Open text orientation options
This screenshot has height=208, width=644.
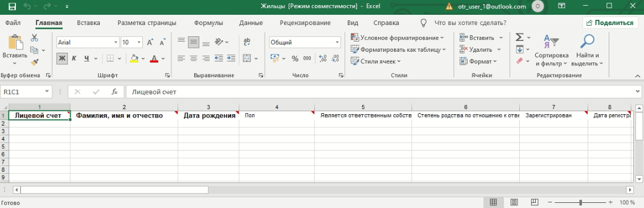pyautogui.click(x=219, y=42)
